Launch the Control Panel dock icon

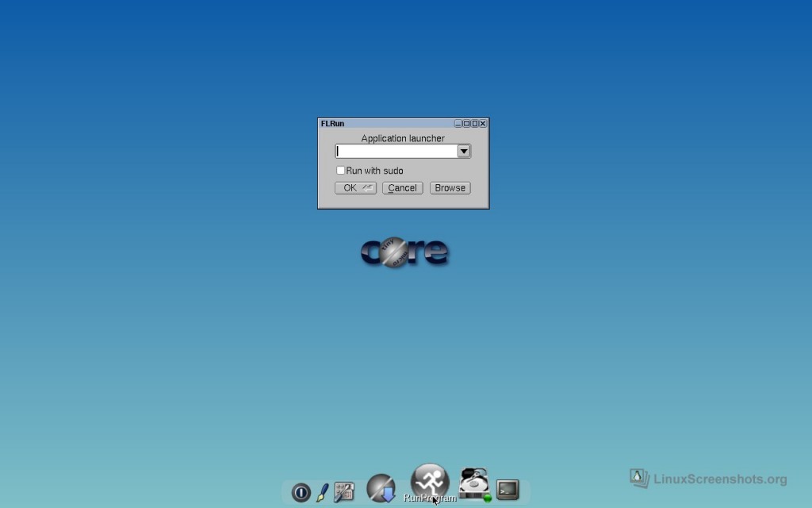343,490
